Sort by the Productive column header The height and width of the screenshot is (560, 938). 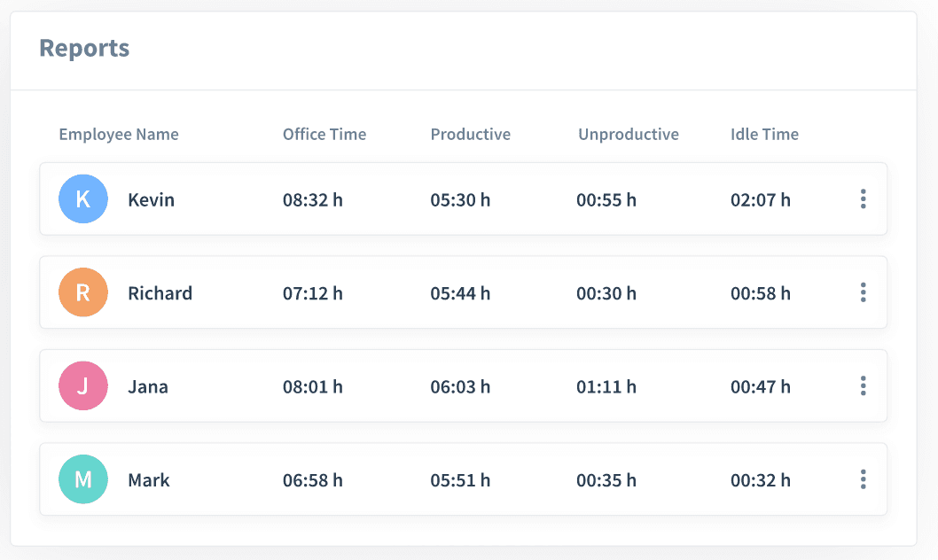tap(471, 135)
